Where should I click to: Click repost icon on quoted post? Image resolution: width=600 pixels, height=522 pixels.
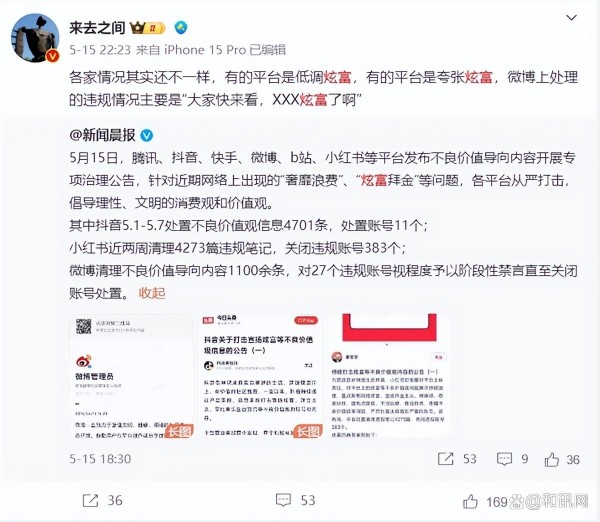click(x=445, y=459)
